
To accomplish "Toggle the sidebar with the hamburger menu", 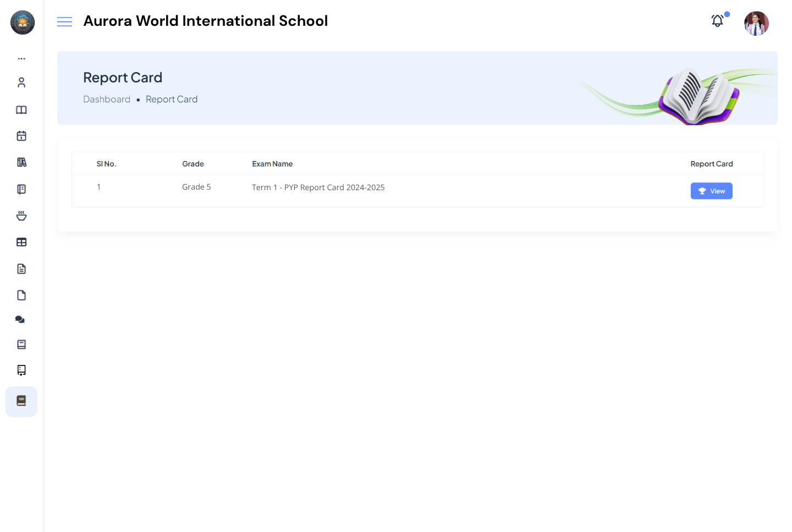I will coord(64,21).
